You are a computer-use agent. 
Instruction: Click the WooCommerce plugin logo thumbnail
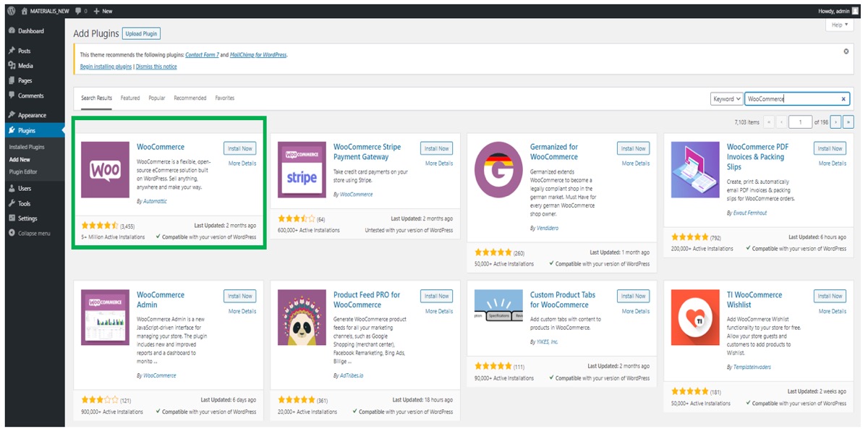coord(105,170)
